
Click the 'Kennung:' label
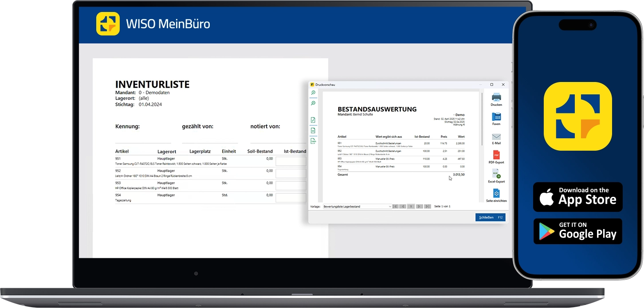coord(127,126)
